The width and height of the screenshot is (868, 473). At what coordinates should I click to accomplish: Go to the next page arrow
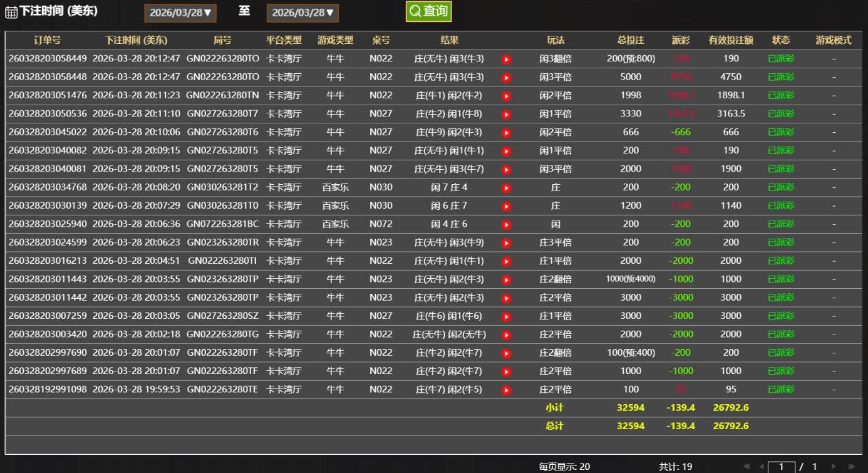point(834,467)
